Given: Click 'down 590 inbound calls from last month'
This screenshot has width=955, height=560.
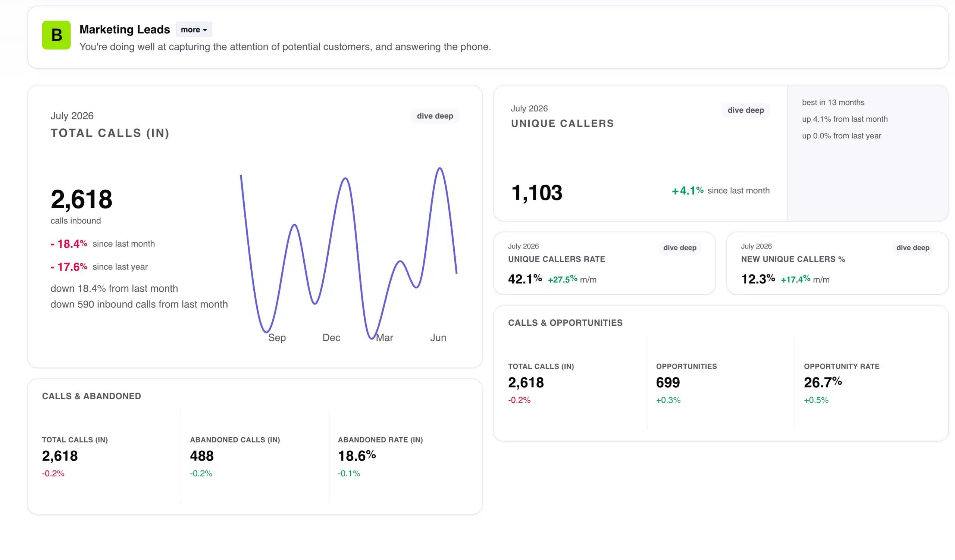Looking at the screenshot, I should pyautogui.click(x=139, y=304).
